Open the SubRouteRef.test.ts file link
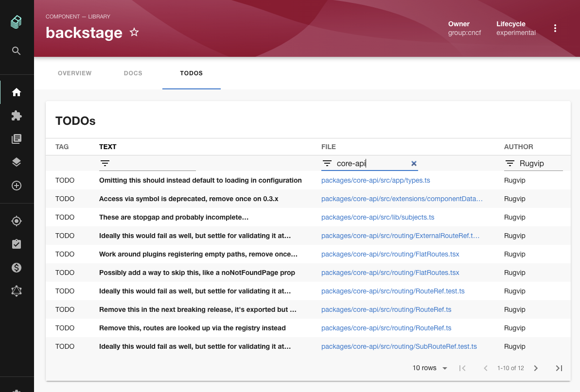The height and width of the screenshot is (392, 580). coord(399,346)
